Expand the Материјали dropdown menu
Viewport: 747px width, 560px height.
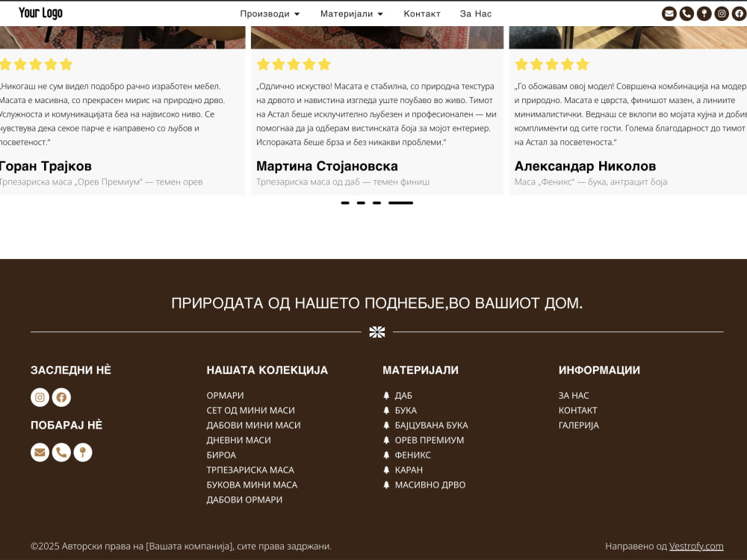click(352, 13)
